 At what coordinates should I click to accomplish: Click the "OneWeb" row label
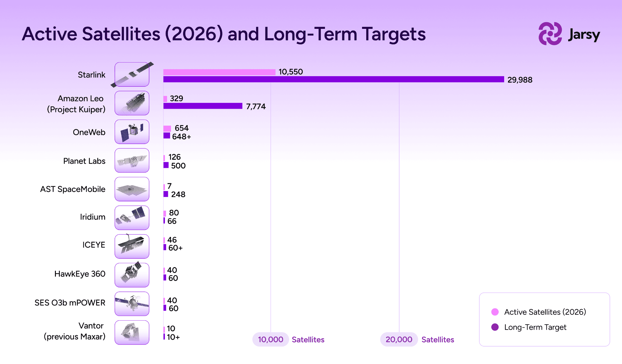[89, 132]
